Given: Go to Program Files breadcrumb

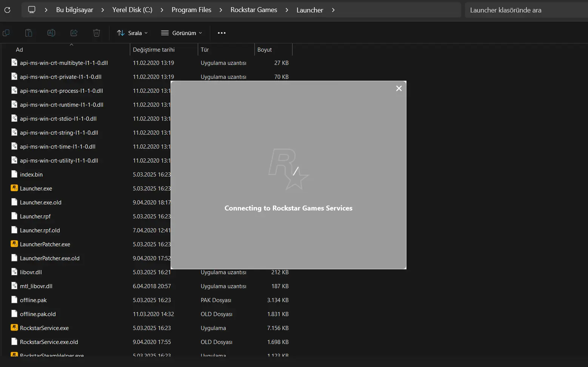Looking at the screenshot, I should (191, 10).
